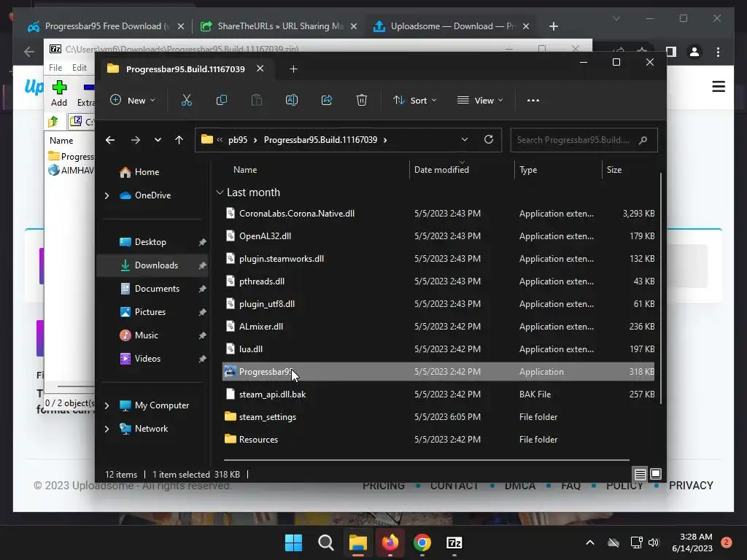Viewport: 747px width, 560px height.
Task: Click the browser profile avatar icon
Action: (x=694, y=52)
